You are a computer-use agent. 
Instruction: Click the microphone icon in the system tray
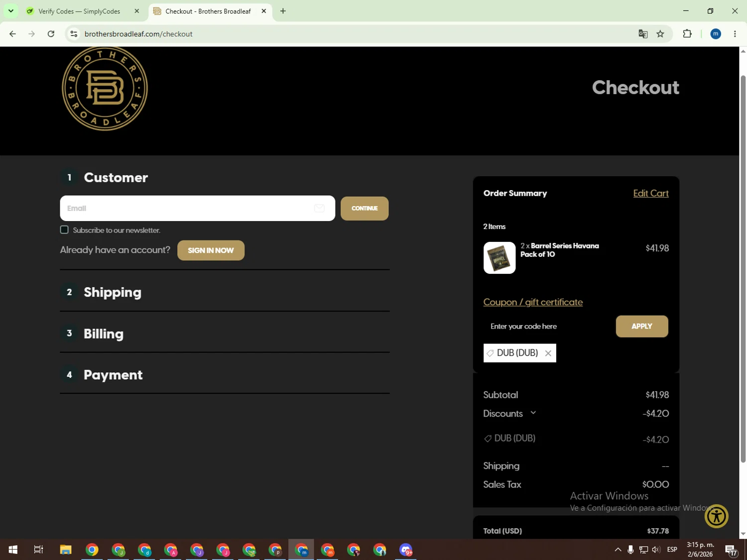click(630, 550)
